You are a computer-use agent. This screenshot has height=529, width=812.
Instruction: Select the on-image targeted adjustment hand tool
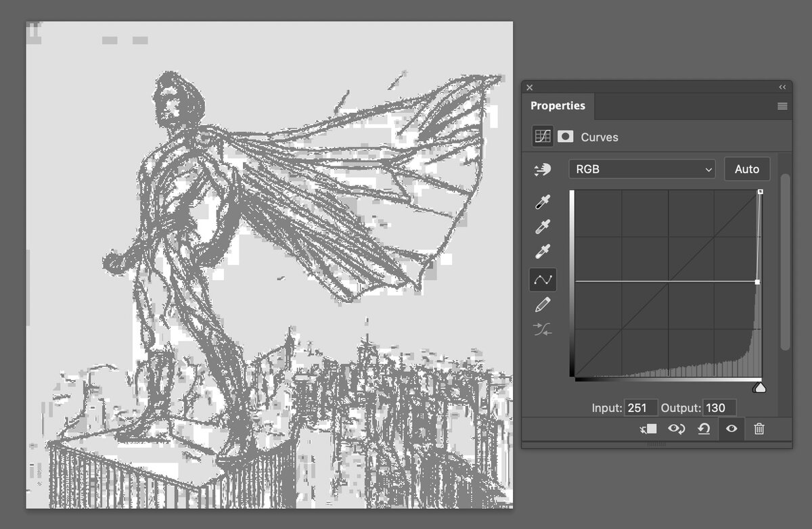tap(543, 170)
